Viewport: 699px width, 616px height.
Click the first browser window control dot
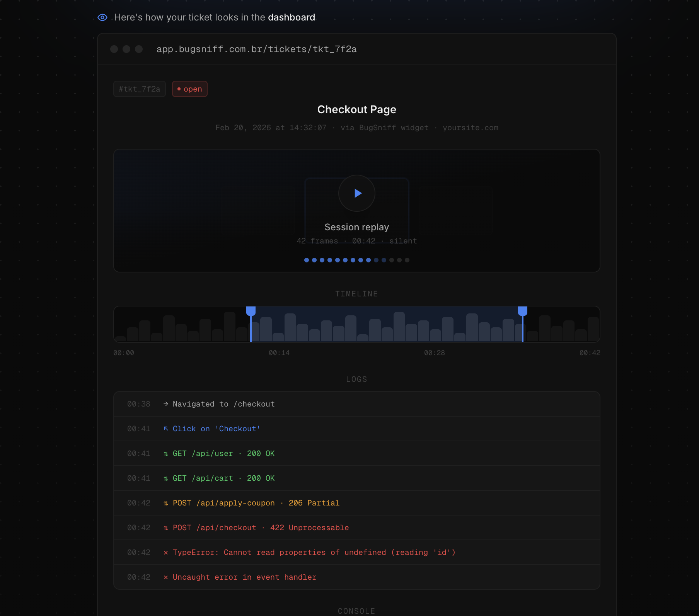coord(114,49)
